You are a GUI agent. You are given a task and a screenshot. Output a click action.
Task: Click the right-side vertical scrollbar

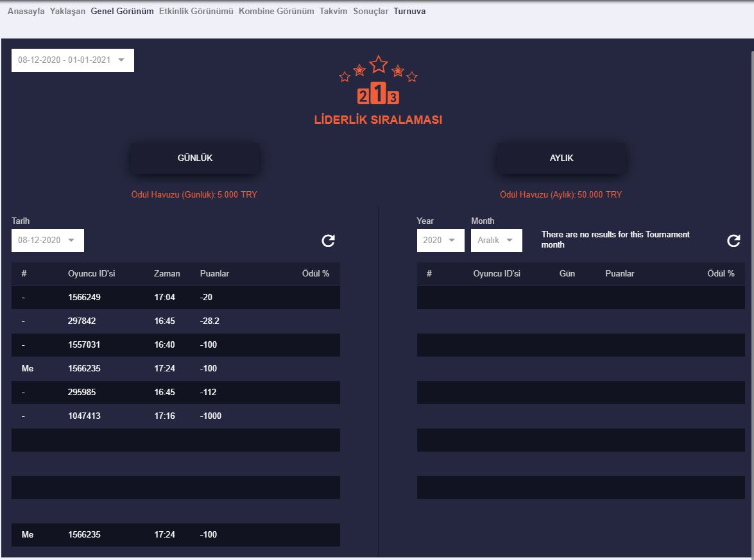tap(751, 303)
